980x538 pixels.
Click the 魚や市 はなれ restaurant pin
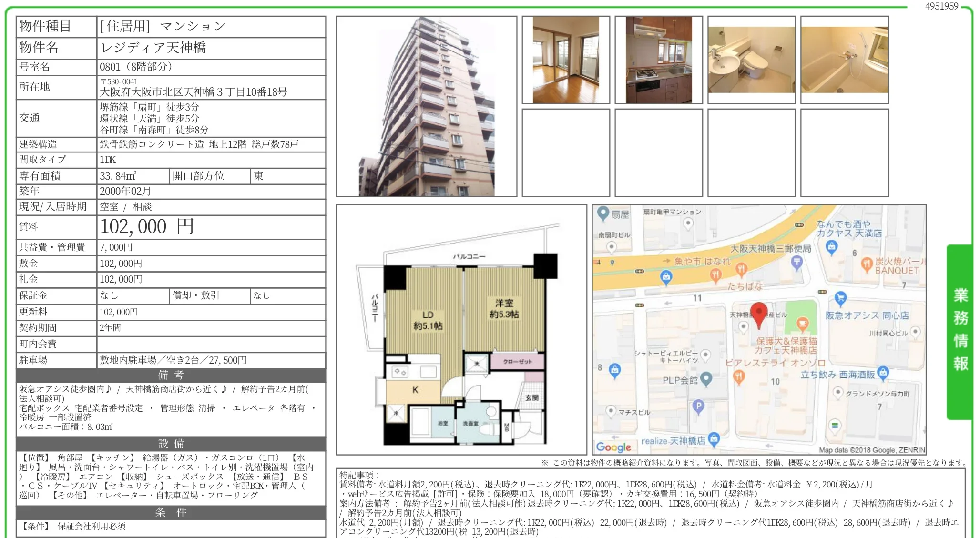point(715,275)
